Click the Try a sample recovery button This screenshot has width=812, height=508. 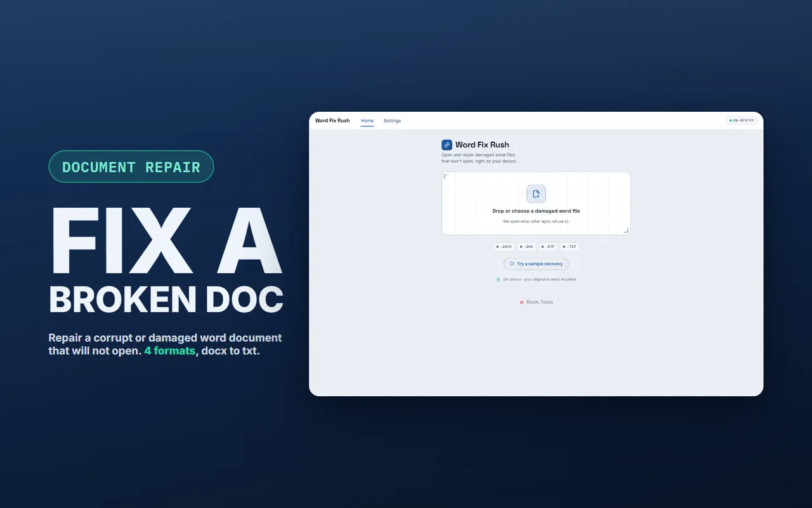click(x=536, y=264)
